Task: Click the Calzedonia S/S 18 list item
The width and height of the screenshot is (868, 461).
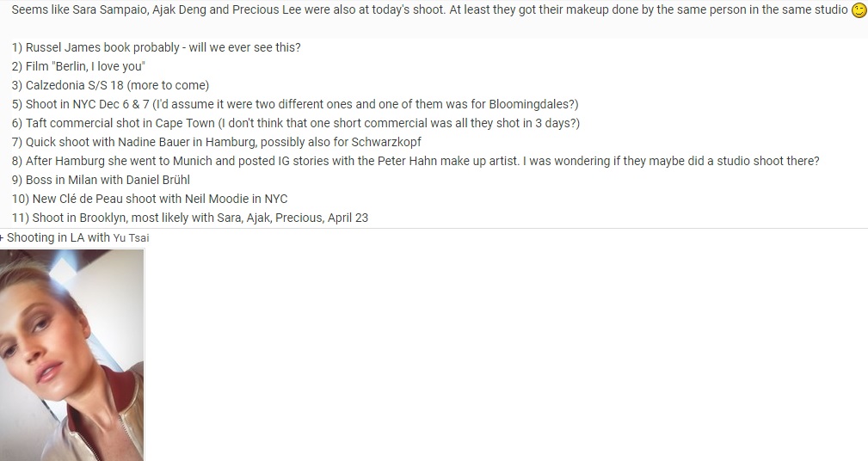Action: click(110, 85)
